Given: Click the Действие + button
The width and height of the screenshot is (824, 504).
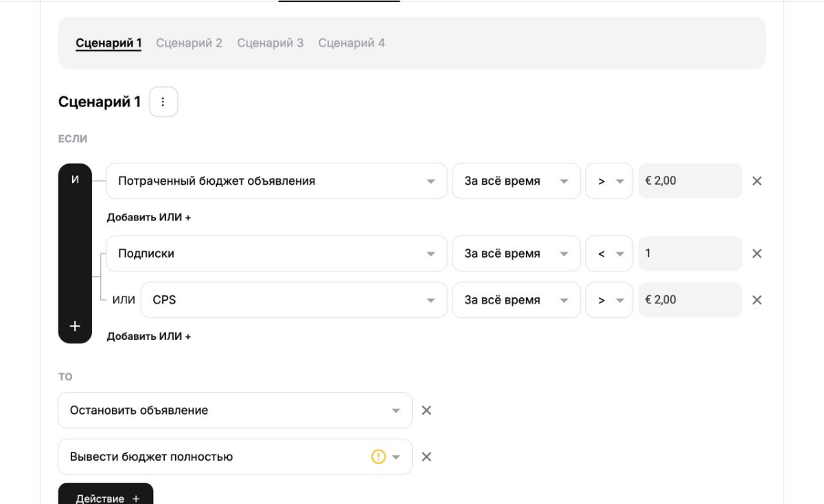Looking at the screenshot, I should click(x=106, y=496).
